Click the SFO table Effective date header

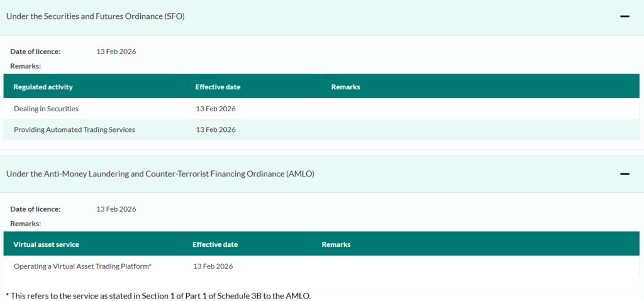pos(218,87)
